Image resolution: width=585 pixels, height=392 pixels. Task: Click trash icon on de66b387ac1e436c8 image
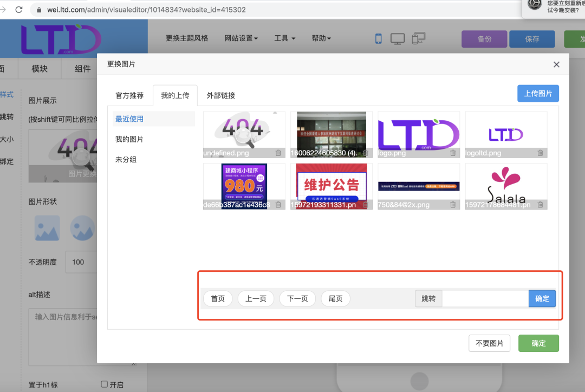278,205
